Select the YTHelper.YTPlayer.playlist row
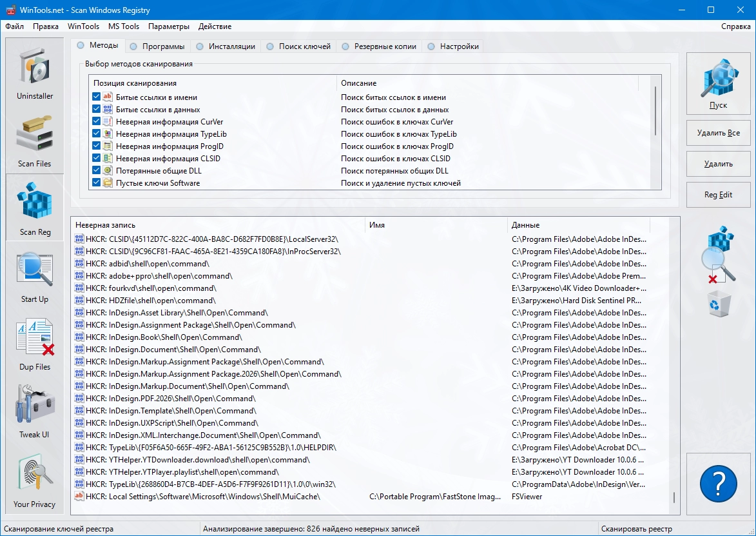Screen dimensions: 756x536 coord(361,472)
